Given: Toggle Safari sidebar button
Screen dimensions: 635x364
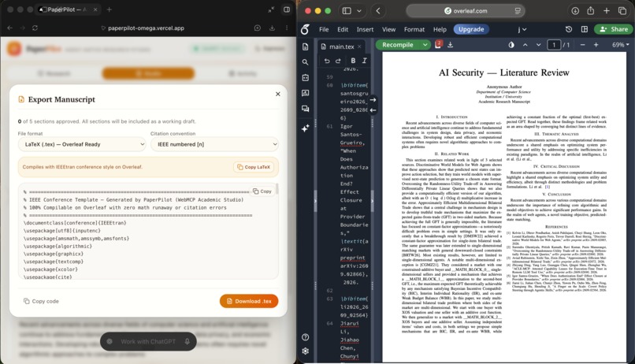Looking at the screenshot, I should 347,11.
